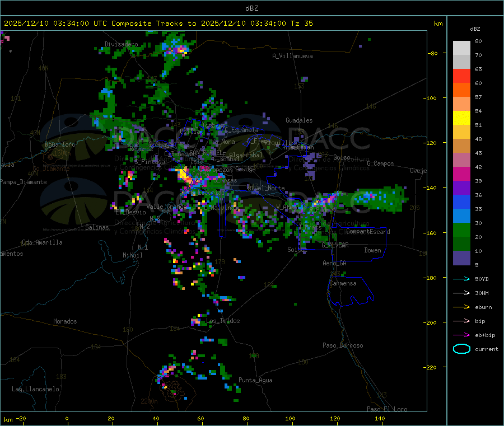Click the 'Divisadero' place label
This screenshot has width=504, height=426.
click(121, 44)
